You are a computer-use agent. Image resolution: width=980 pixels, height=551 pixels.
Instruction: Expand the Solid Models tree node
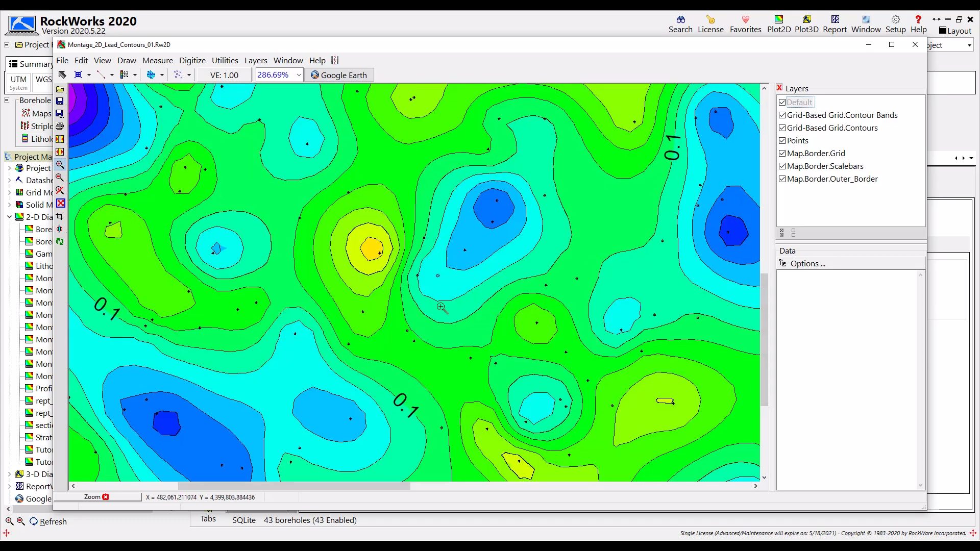tap(9, 205)
